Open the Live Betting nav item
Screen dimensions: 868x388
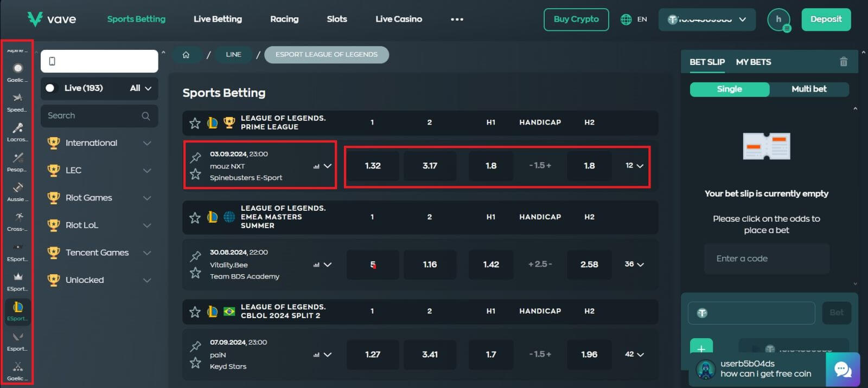coord(218,19)
